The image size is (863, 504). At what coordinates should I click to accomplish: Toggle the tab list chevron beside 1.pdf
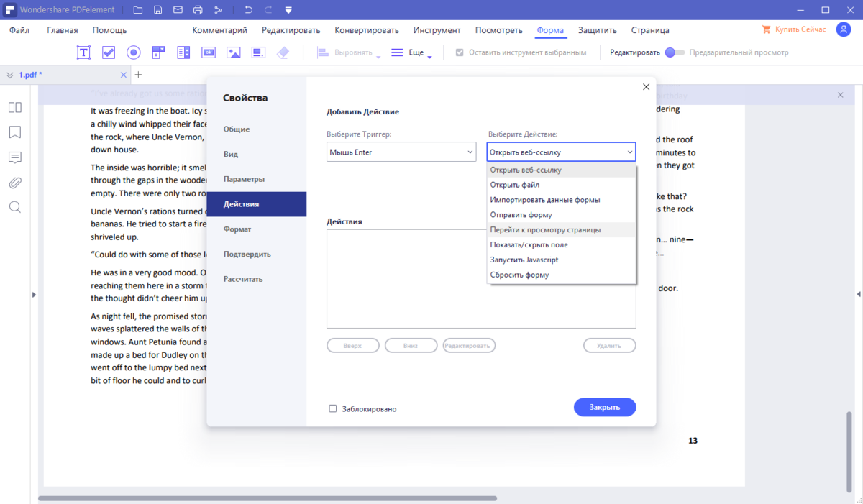pos(9,75)
